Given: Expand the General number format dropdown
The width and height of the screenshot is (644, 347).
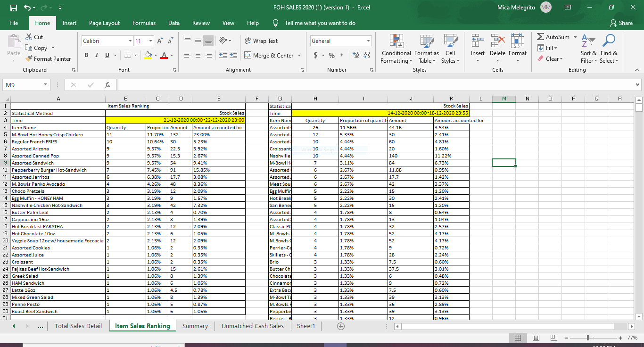Looking at the screenshot, I should (368, 41).
